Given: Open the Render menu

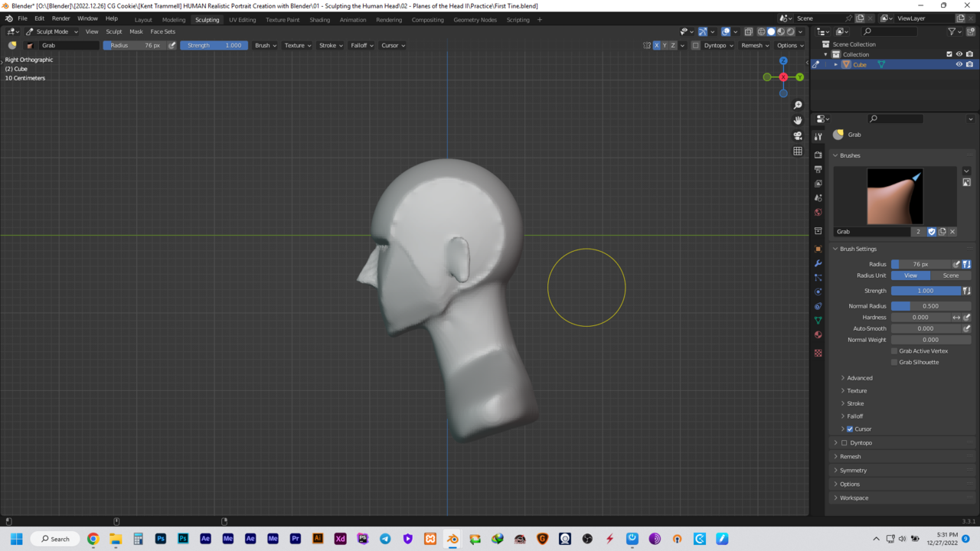Looking at the screenshot, I should (61, 18).
